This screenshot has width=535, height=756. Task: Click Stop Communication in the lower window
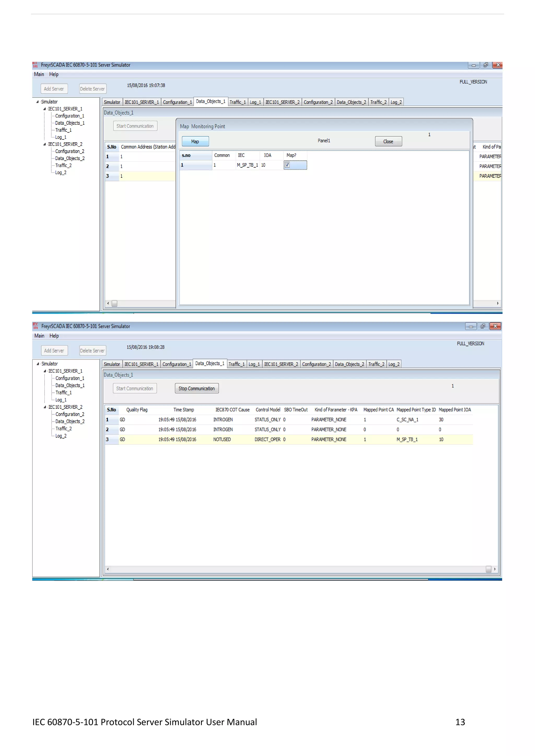197,388
